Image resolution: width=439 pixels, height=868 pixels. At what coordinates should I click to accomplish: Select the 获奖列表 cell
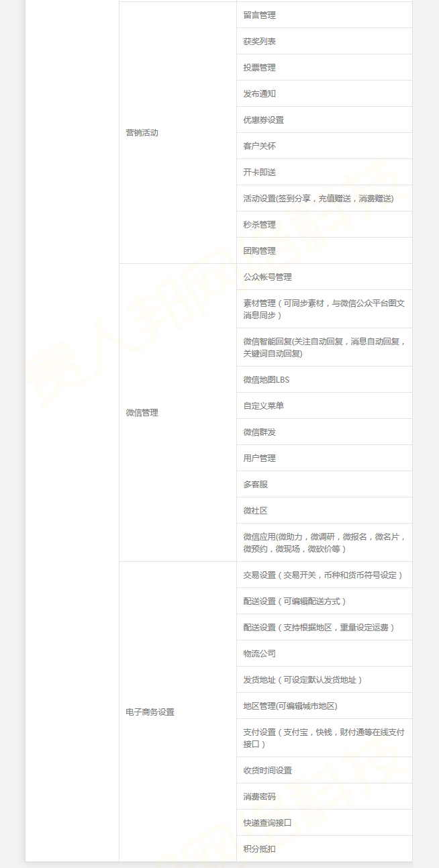324,41
